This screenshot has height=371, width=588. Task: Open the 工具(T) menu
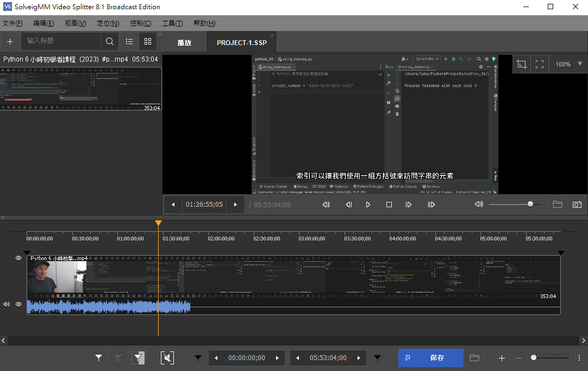[172, 23]
